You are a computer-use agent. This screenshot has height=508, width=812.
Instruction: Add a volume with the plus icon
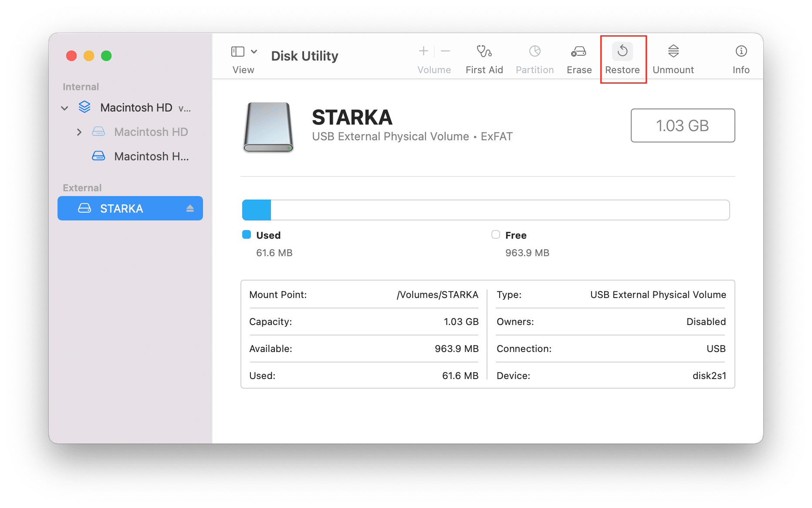(423, 51)
